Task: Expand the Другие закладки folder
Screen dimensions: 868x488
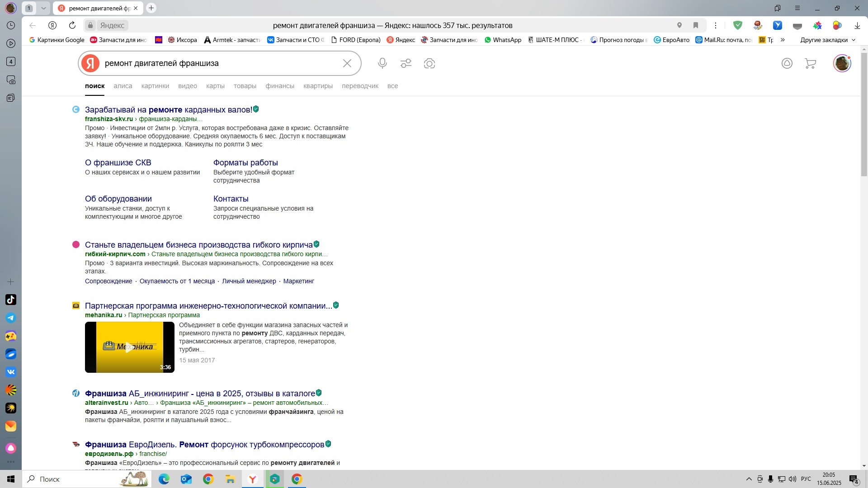Action: tap(828, 40)
